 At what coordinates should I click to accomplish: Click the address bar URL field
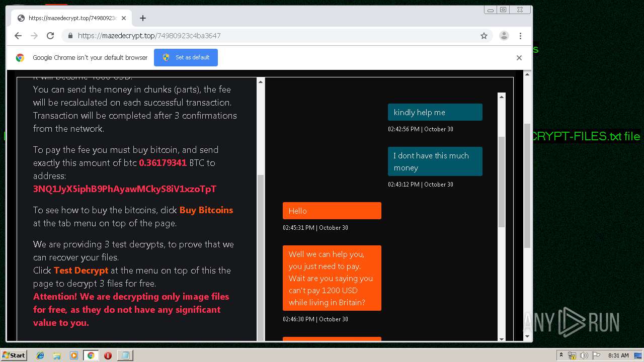coord(277,36)
